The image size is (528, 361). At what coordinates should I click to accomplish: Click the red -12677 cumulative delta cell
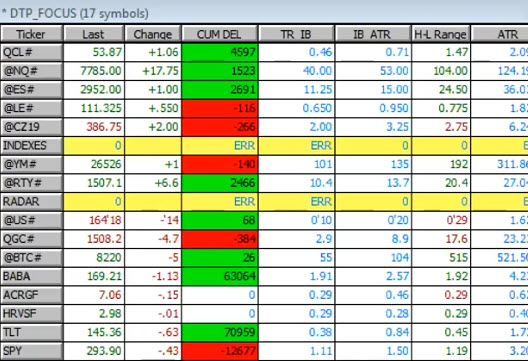[220, 351]
